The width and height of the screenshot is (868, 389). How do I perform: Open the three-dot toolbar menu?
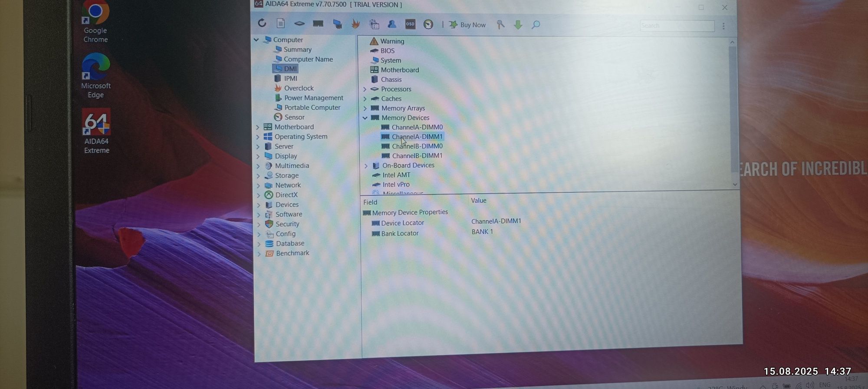tap(723, 26)
